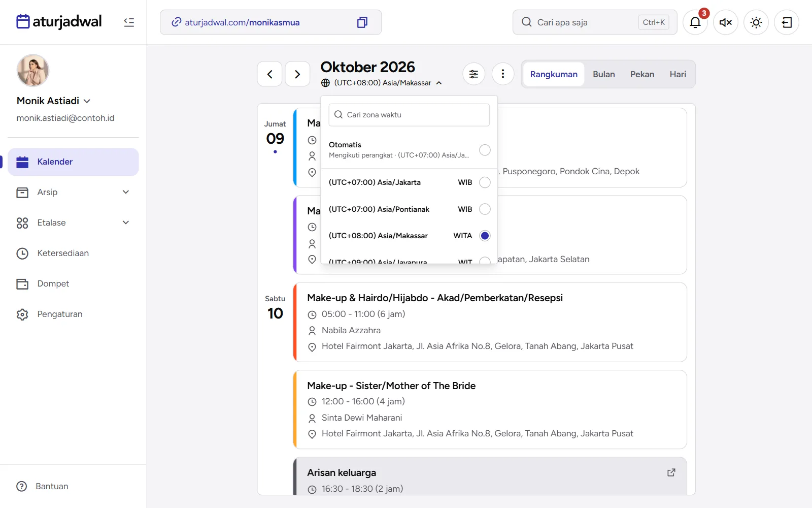The width and height of the screenshot is (812, 508).
Task: Open the Arisan keluarga event card
Action: 490,477
